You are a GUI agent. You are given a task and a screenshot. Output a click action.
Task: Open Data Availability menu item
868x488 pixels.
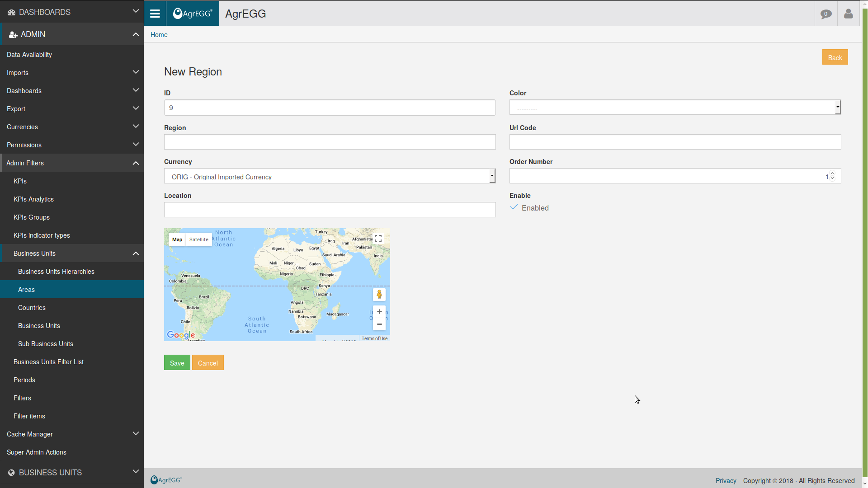point(72,55)
